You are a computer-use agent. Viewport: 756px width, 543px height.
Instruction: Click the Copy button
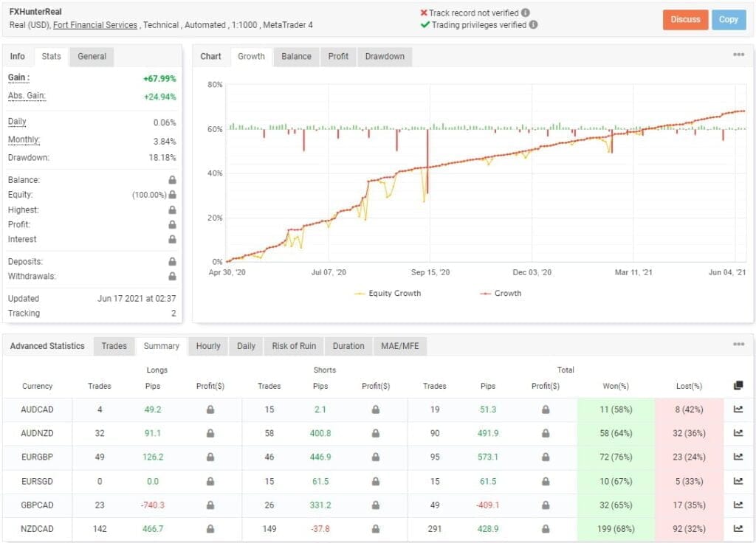[x=729, y=20]
